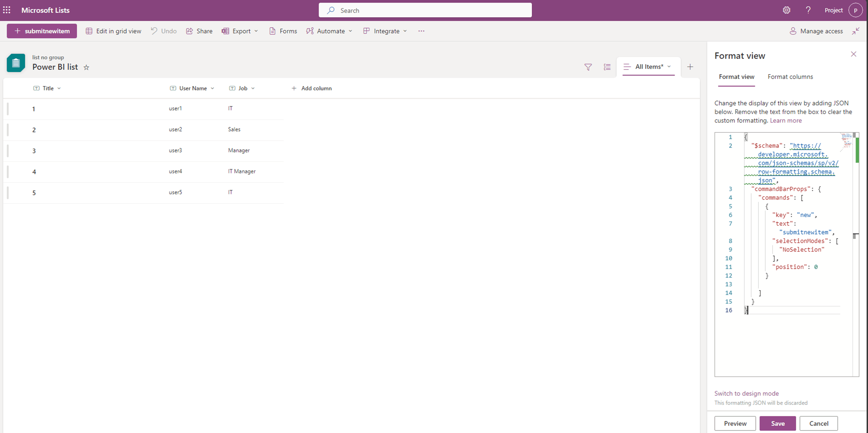The image size is (868, 433).
Task: Switch to the Format columns tab
Action: pos(790,77)
